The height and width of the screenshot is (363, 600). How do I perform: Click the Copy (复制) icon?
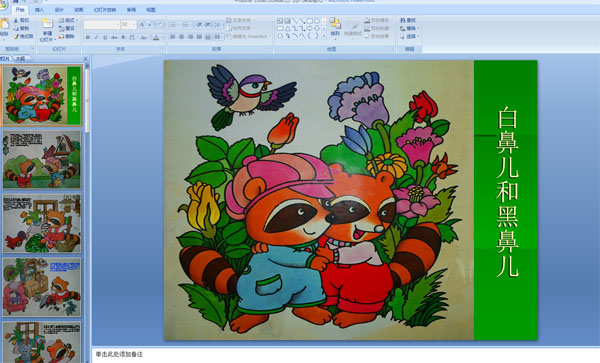coord(16,28)
